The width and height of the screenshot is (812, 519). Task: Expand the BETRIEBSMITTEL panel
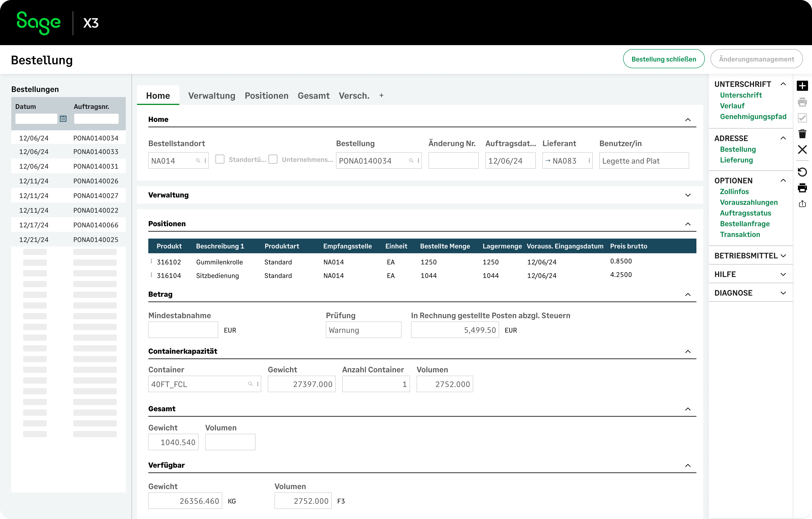coord(783,256)
